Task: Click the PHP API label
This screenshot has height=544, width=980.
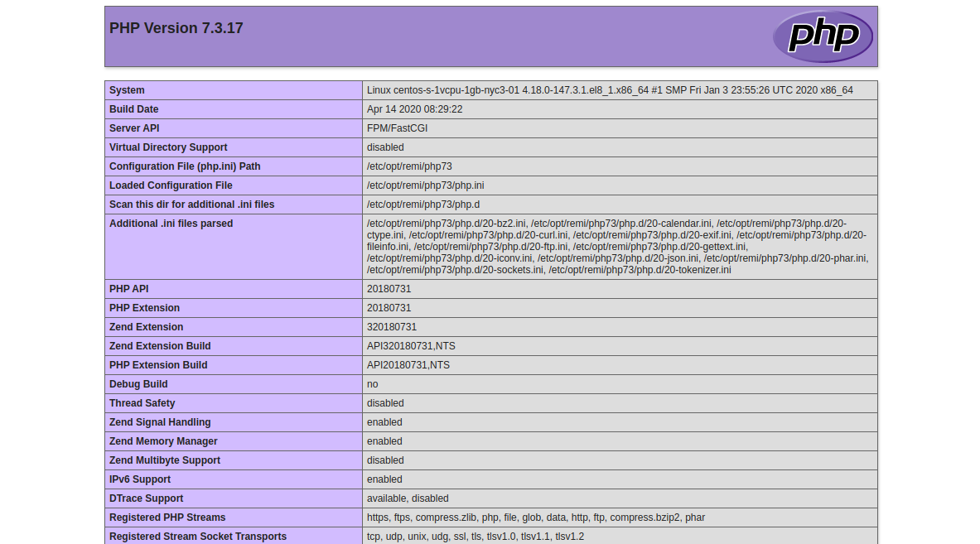Action: (x=128, y=288)
